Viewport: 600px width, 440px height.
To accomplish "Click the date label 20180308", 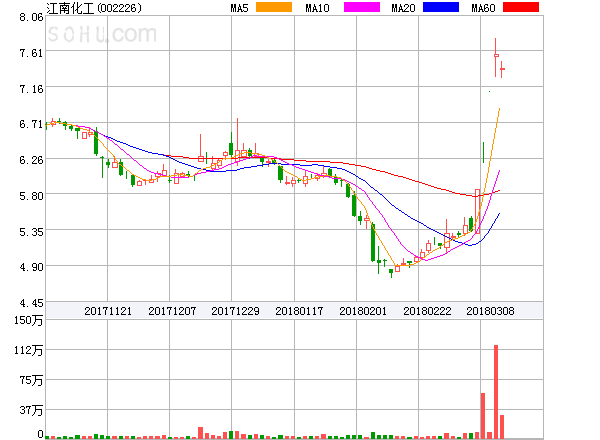I will pyautogui.click(x=490, y=311).
